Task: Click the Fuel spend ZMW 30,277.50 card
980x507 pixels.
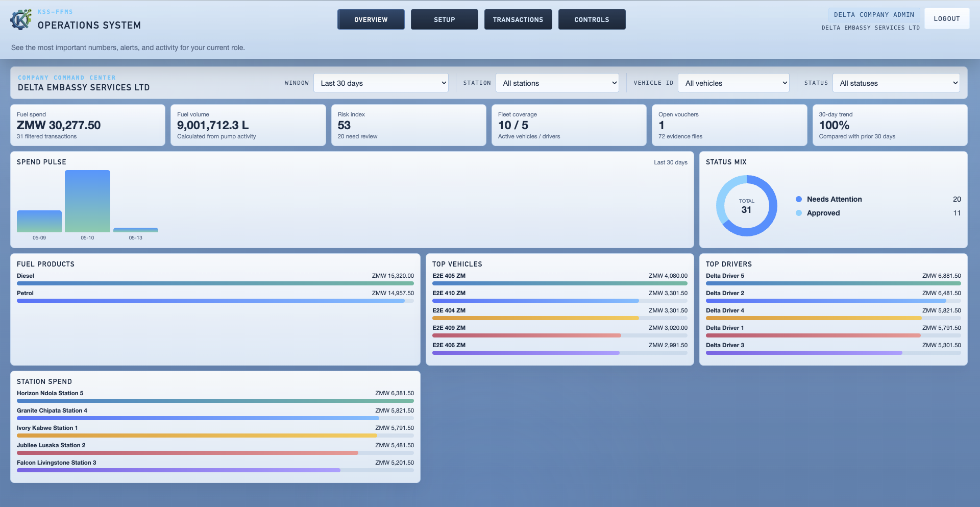Action: (x=88, y=125)
